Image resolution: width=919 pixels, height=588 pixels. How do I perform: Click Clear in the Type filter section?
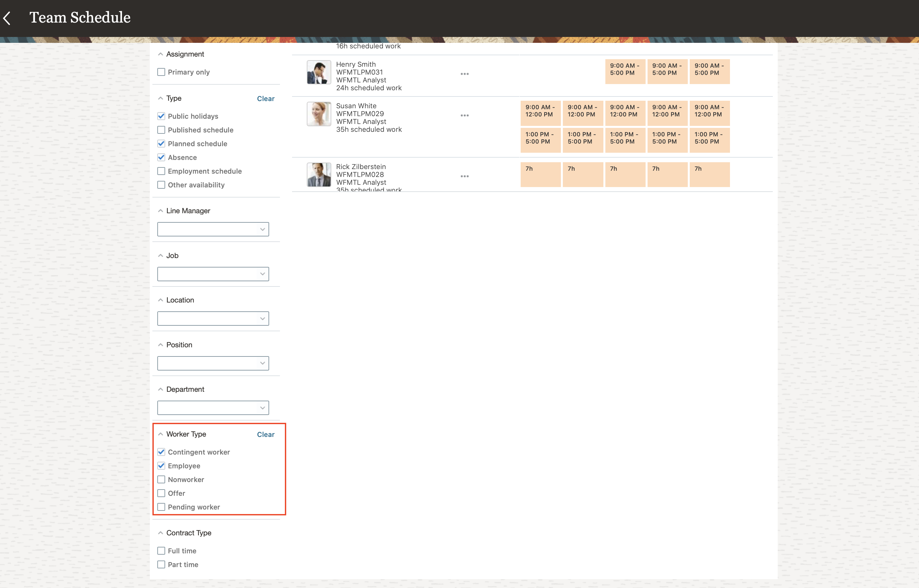(266, 98)
